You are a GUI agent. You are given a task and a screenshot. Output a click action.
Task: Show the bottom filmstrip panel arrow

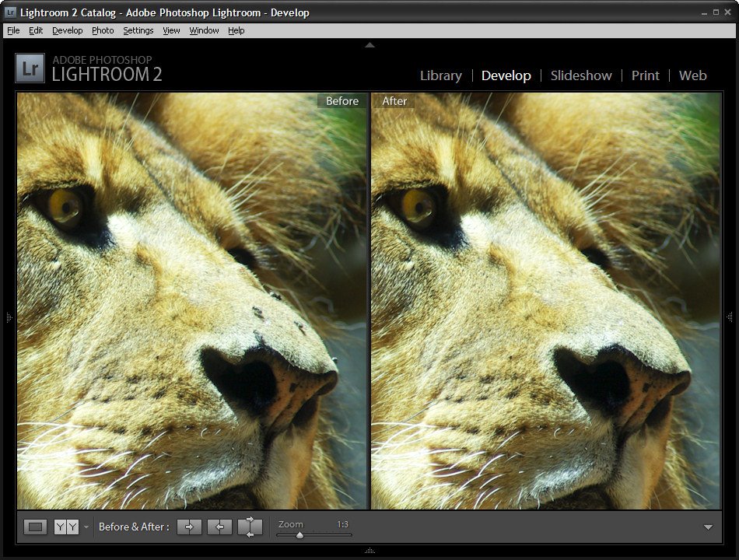(370, 550)
